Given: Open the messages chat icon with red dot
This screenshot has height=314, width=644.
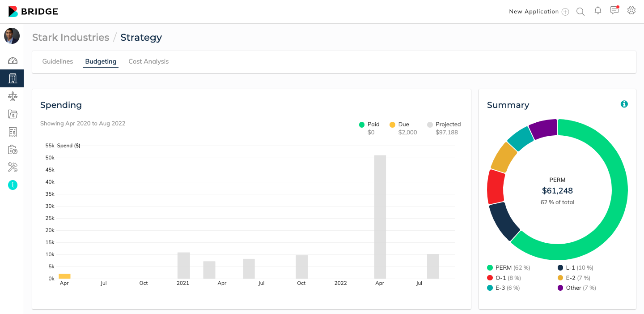Looking at the screenshot, I should coord(614,11).
